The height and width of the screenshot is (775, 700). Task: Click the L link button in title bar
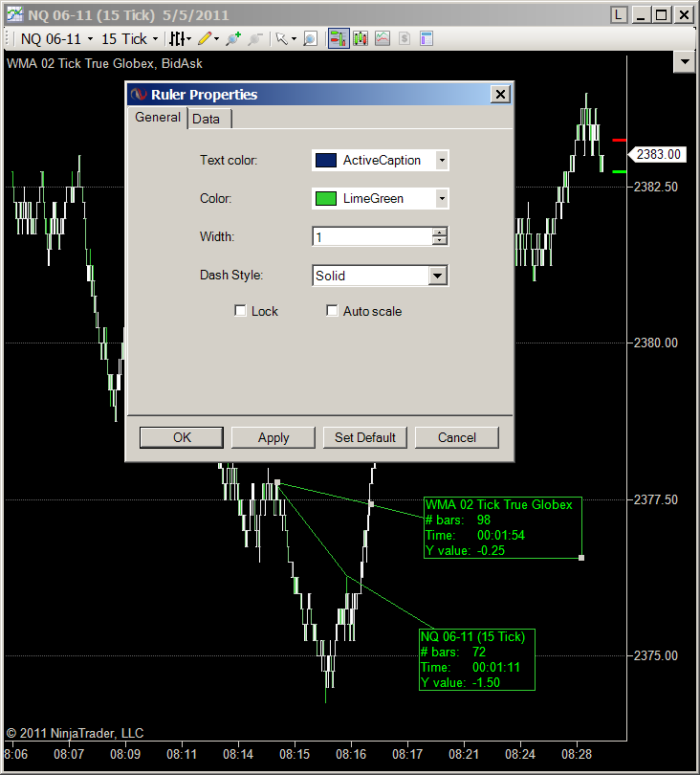tap(619, 14)
